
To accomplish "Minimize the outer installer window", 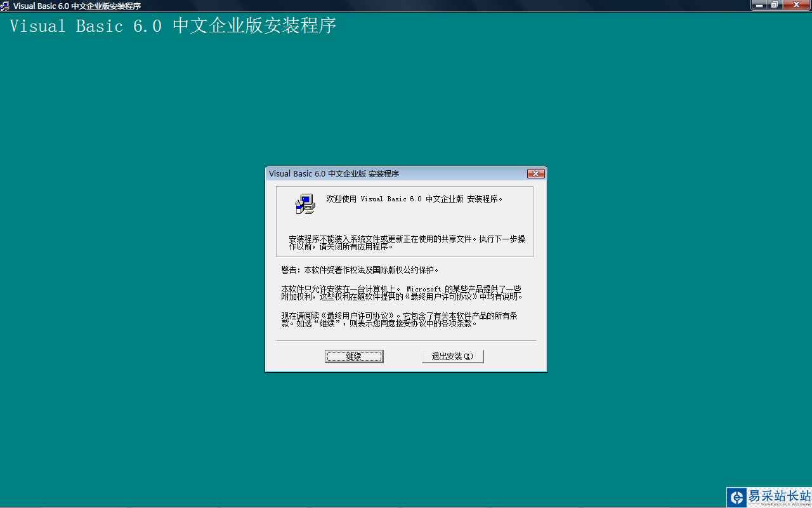I will point(759,5).
